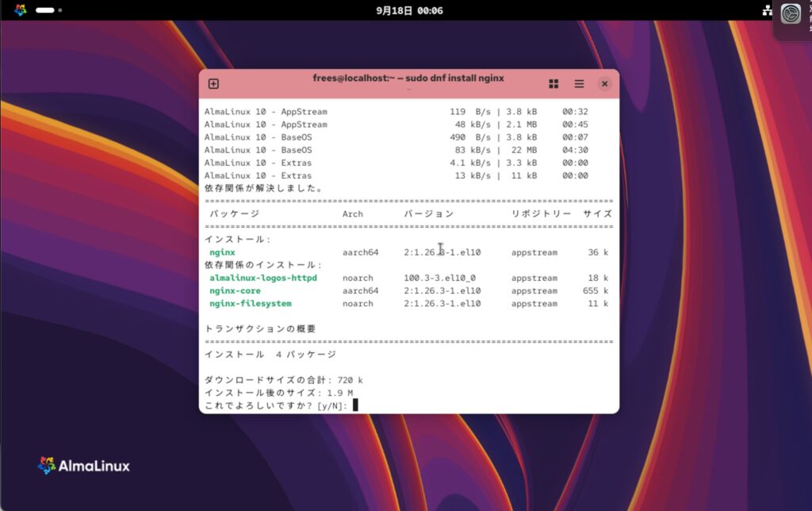This screenshot has height=511, width=812.
Task: Click the nginx-core package entry
Action: pos(236,291)
